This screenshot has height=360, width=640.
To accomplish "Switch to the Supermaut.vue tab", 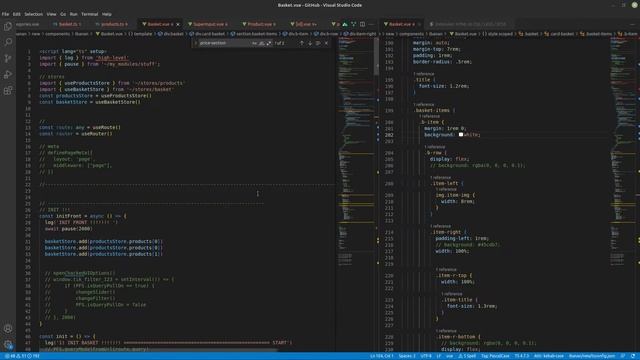I will 209,24.
